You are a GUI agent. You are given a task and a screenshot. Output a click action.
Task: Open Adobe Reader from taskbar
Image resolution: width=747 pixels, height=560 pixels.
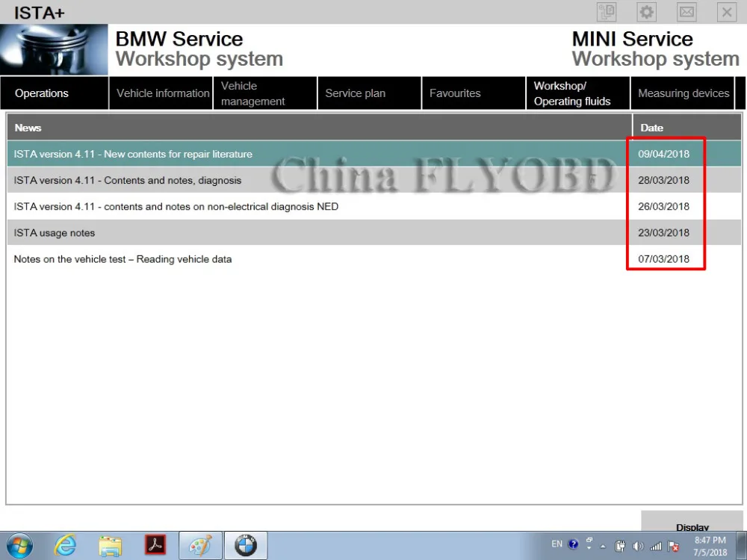[155, 545]
